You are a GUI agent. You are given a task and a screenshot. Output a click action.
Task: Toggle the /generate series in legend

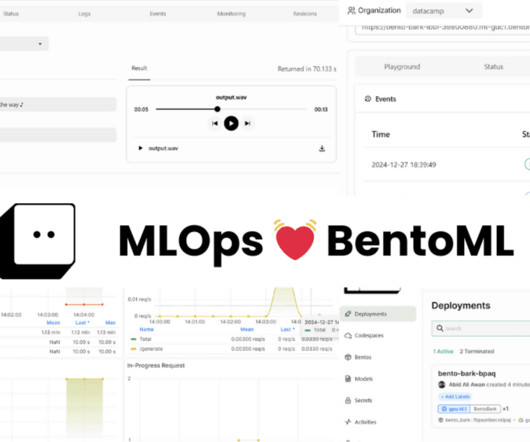147,349
